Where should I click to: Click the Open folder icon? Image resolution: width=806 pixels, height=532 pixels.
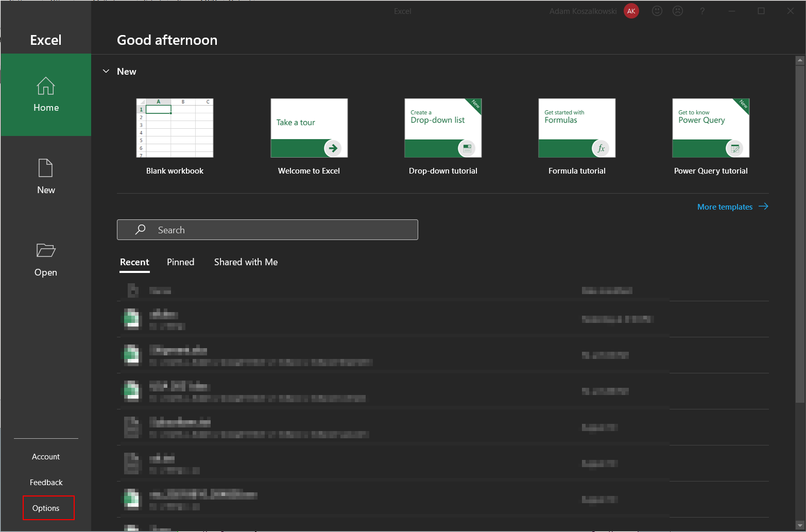pyautogui.click(x=46, y=251)
